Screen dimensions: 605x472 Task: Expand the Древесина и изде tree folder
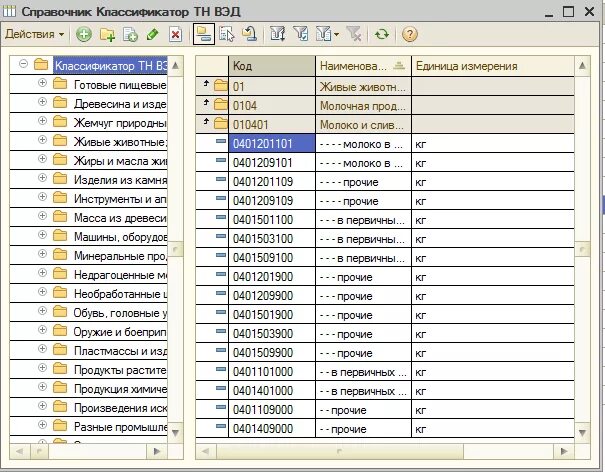coord(42,102)
